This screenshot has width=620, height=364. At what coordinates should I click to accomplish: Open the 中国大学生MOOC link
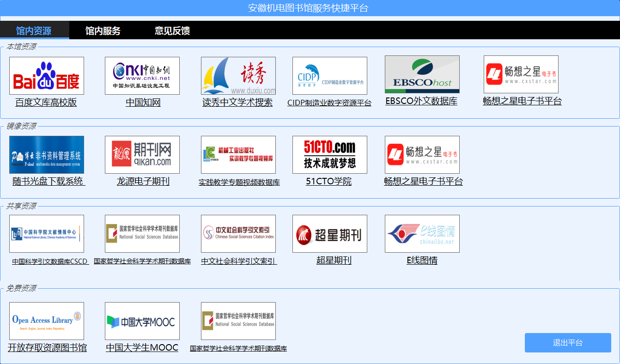click(142, 348)
